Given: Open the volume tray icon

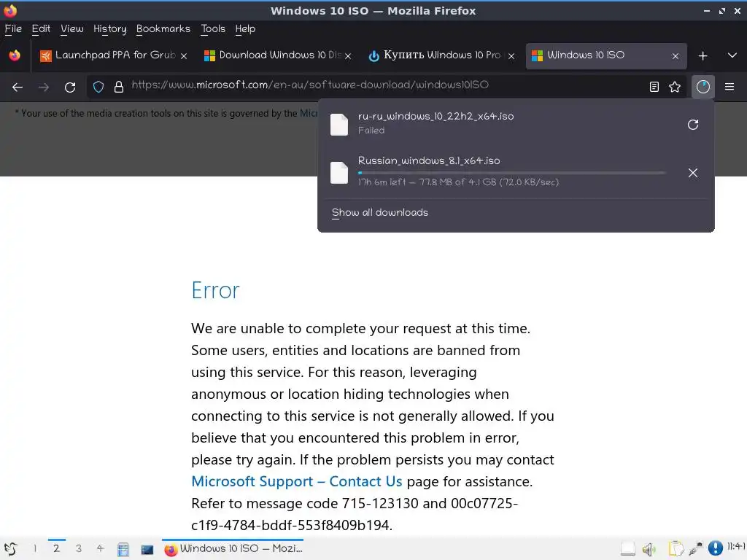Looking at the screenshot, I should (x=649, y=550).
